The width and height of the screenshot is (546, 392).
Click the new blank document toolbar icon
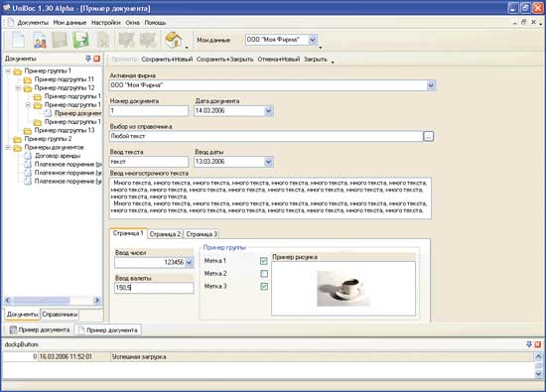pyautogui.click(x=19, y=40)
